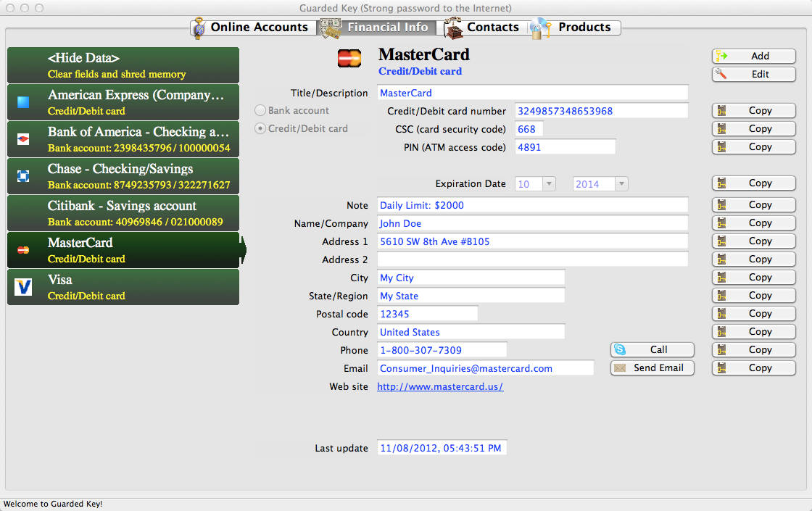Click the Skype icon on Call button

[x=619, y=349]
